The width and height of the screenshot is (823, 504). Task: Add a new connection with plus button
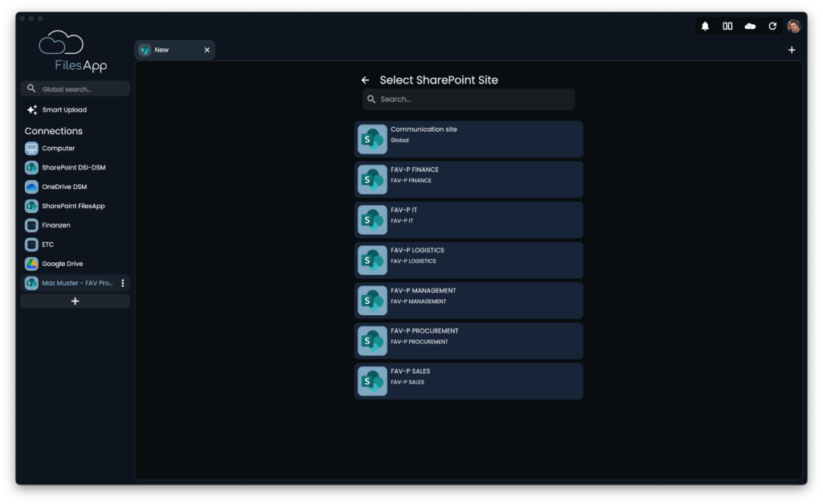tap(75, 301)
